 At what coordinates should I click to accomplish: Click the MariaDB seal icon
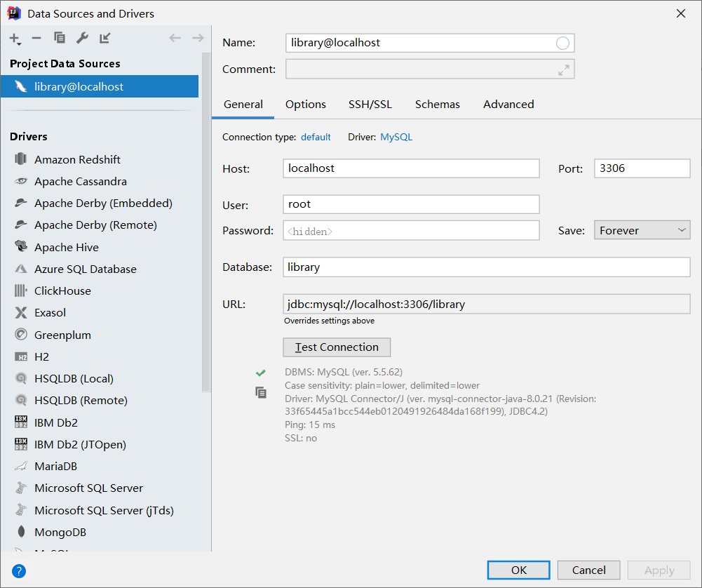pyautogui.click(x=20, y=466)
